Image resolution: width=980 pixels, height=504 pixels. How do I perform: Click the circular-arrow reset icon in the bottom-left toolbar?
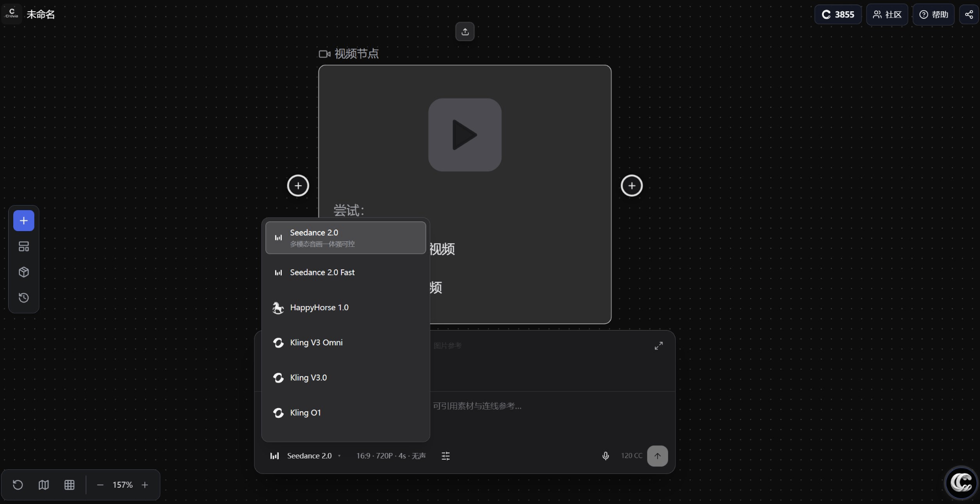click(18, 485)
